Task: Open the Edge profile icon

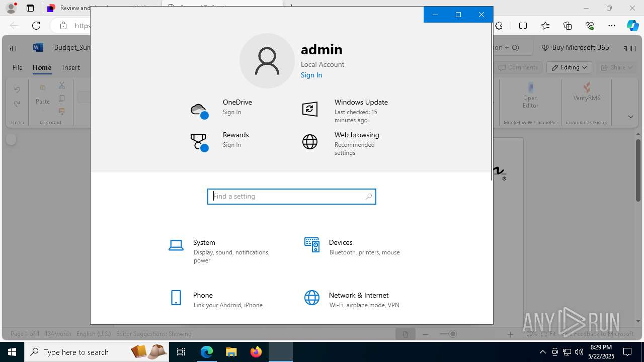Action: point(11,8)
